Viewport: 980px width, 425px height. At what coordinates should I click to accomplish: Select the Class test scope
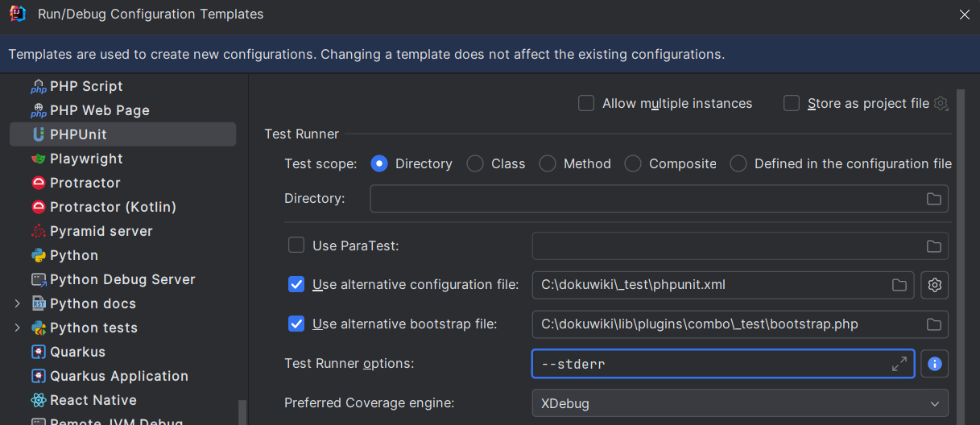click(x=475, y=164)
